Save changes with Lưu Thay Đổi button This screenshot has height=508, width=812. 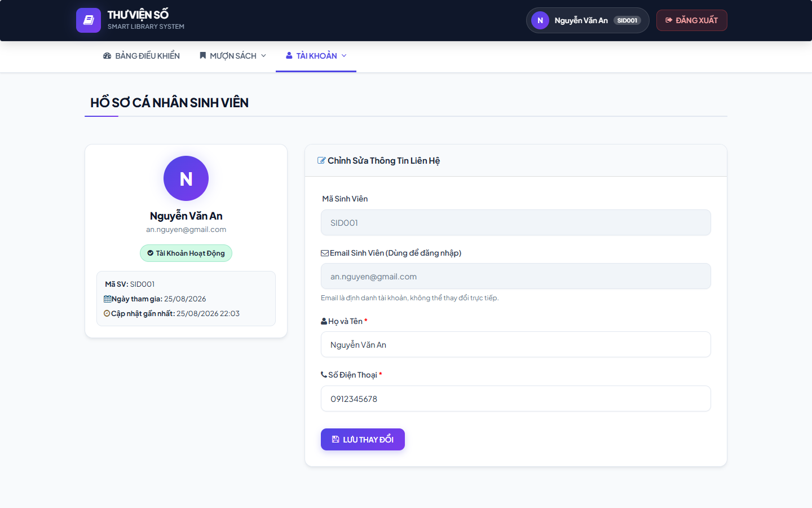pos(363,439)
